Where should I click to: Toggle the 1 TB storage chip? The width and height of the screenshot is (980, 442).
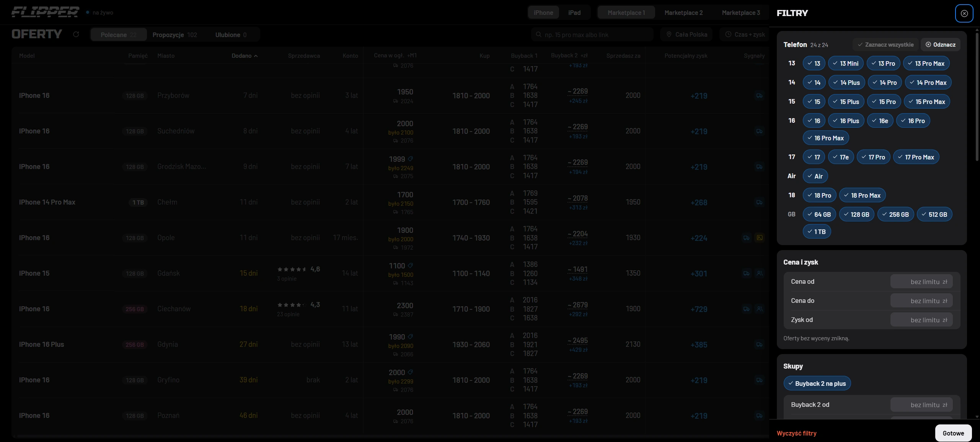(x=817, y=232)
